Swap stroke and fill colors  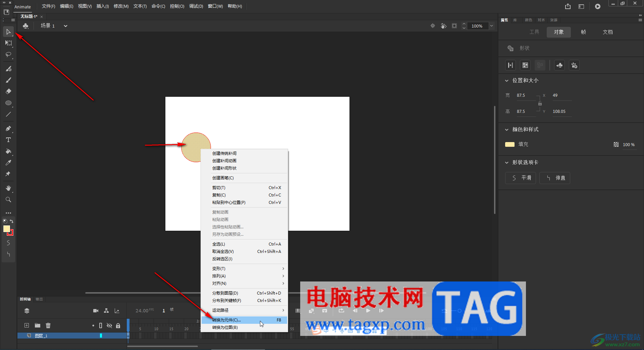[x=12, y=221]
